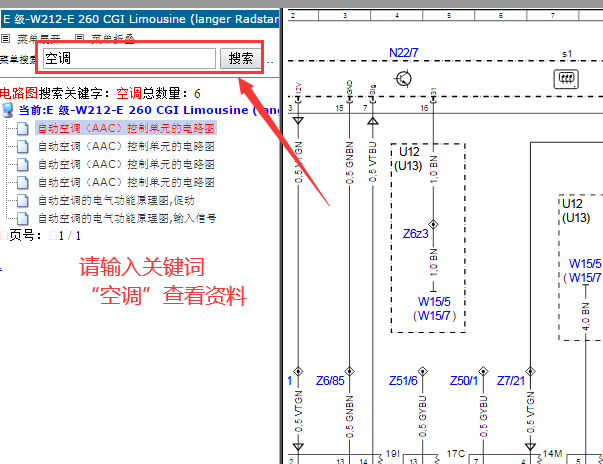
Task: Click the W15/5 ground label under Z6z3
Action: pos(434,302)
